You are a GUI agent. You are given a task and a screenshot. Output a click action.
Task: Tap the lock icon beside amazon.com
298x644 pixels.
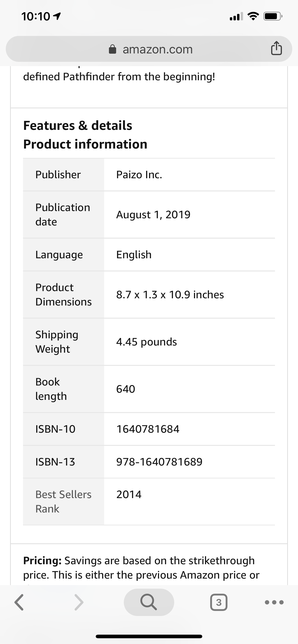click(x=113, y=49)
